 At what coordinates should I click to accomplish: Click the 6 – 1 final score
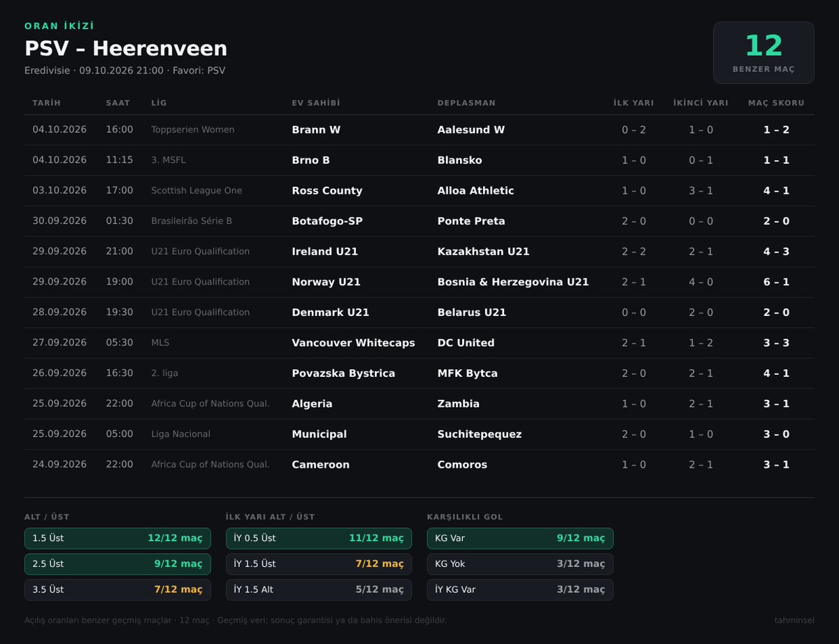[x=776, y=282]
